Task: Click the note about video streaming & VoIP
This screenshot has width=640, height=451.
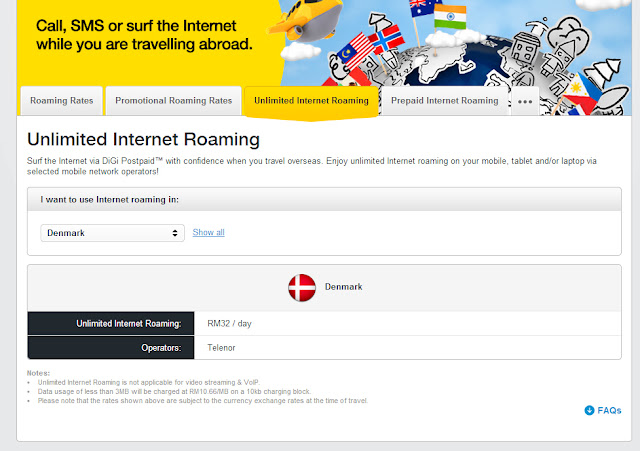Action: coord(149,382)
